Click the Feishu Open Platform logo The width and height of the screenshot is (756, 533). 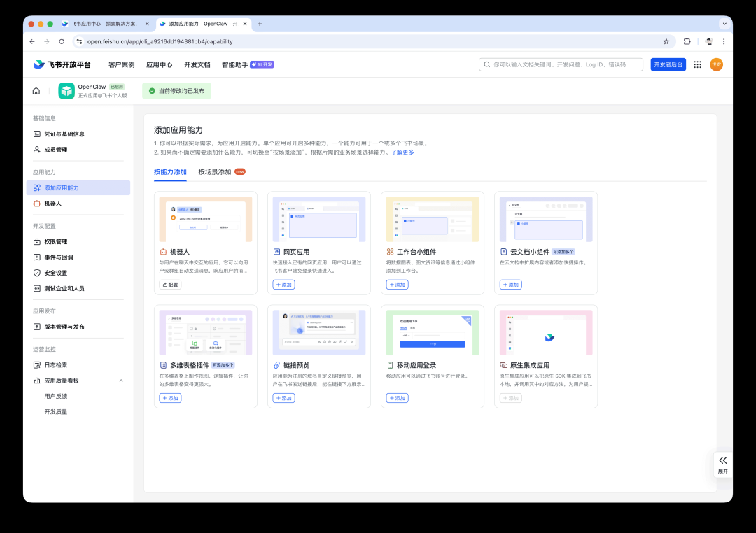62,64
